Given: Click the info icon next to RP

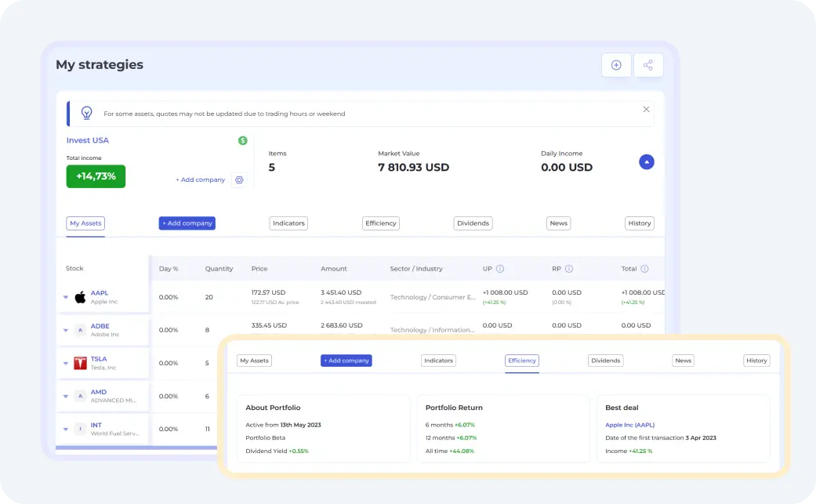Looking at the screenshot, I should [x=569, y=269].
